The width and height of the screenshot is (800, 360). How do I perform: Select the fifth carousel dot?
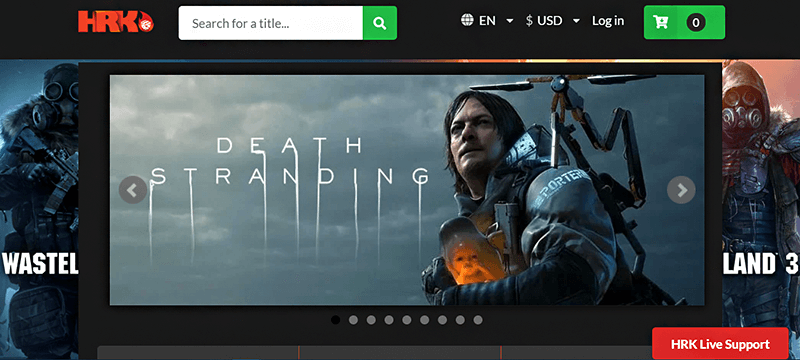[407, 320]
